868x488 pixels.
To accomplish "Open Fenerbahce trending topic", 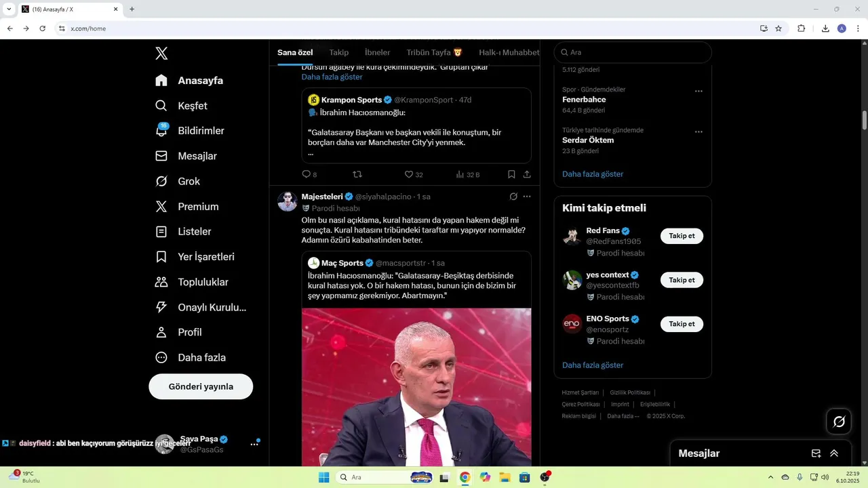I will [x=584, y=100].
